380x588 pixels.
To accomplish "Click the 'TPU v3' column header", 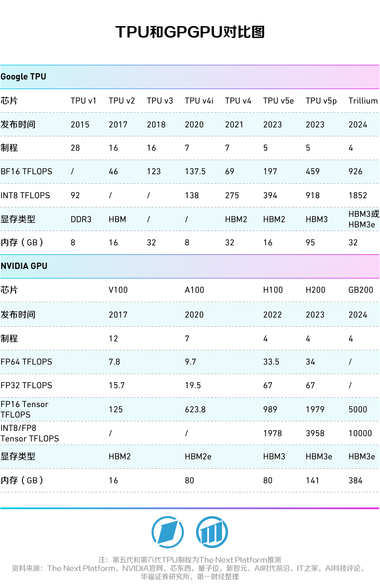I will (x=160, y=101).
